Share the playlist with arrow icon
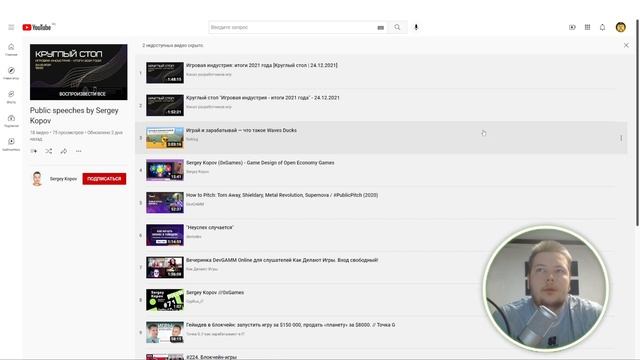The height and width of the screenshot is (360, 640). click(64, 151)
